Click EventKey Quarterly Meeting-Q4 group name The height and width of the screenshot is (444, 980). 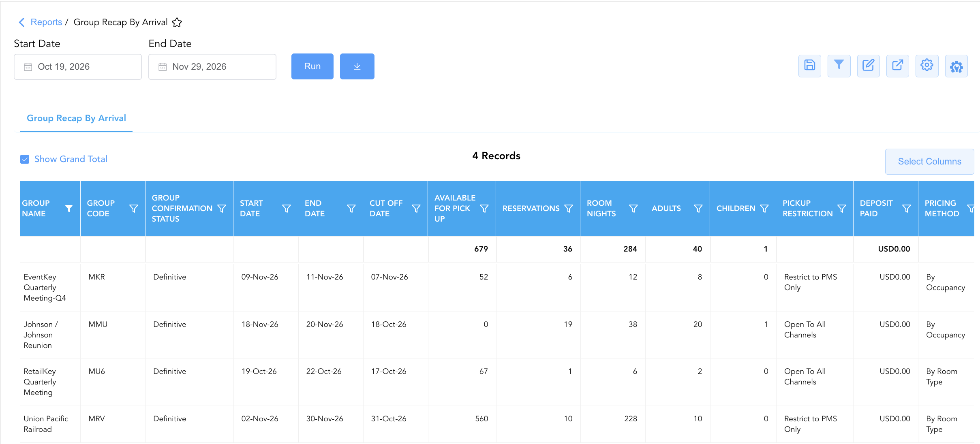coord(45,288)
